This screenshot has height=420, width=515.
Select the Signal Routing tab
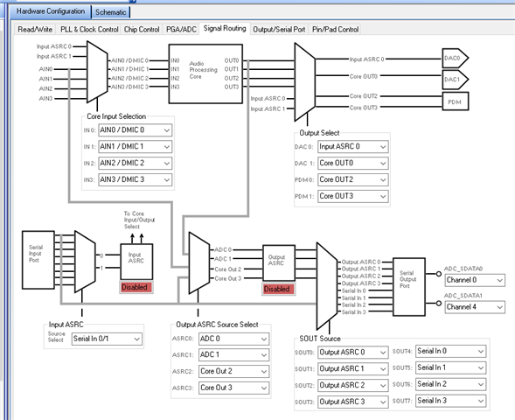[x=225, y=29]
